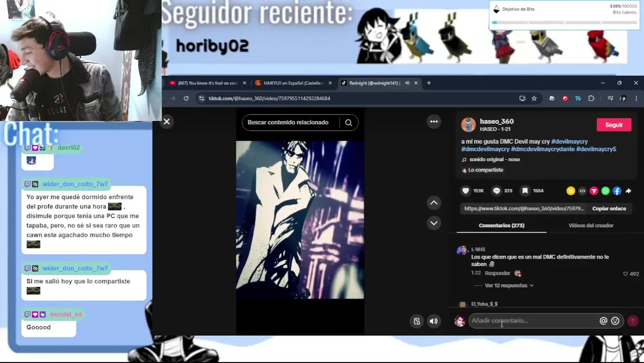This screenshot has width=644, height=363.
Task: Open the browser extensions puzzle icon
Action: (591, 98)
